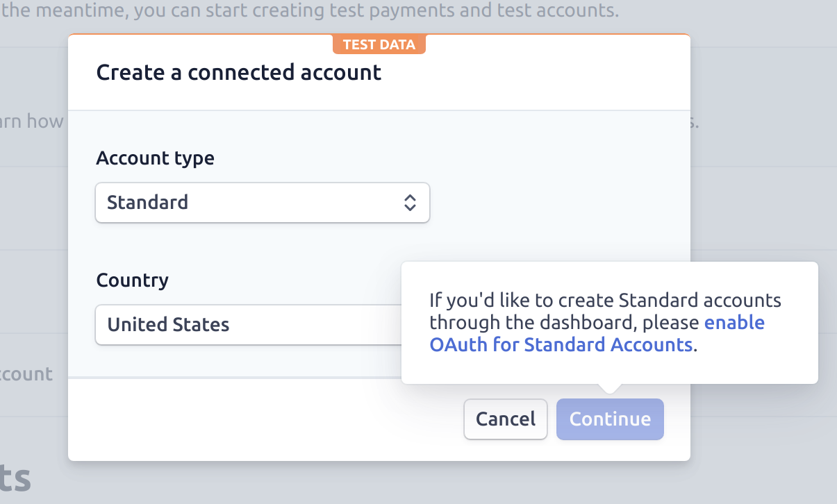Click the orange TEST DATA badge
The height and width of the screenshot is (504, 837).
tap(379, 44)
